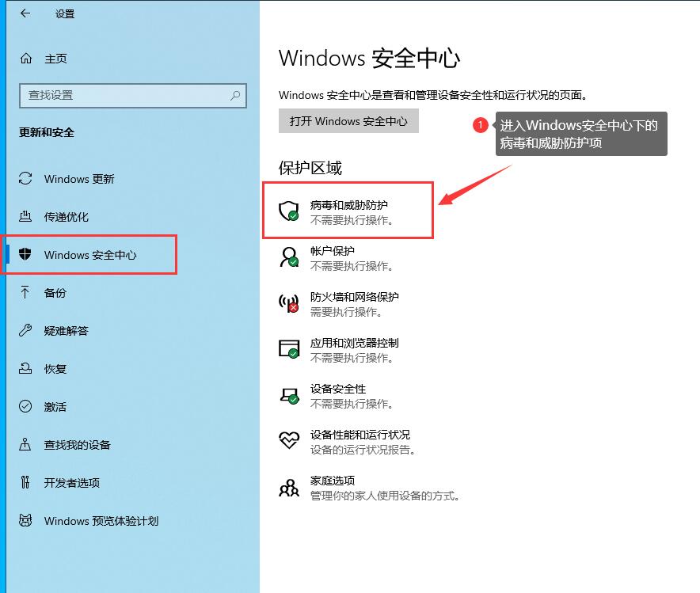
Task: Open the 主页 home icon
Action: click(x=26, y=59)
